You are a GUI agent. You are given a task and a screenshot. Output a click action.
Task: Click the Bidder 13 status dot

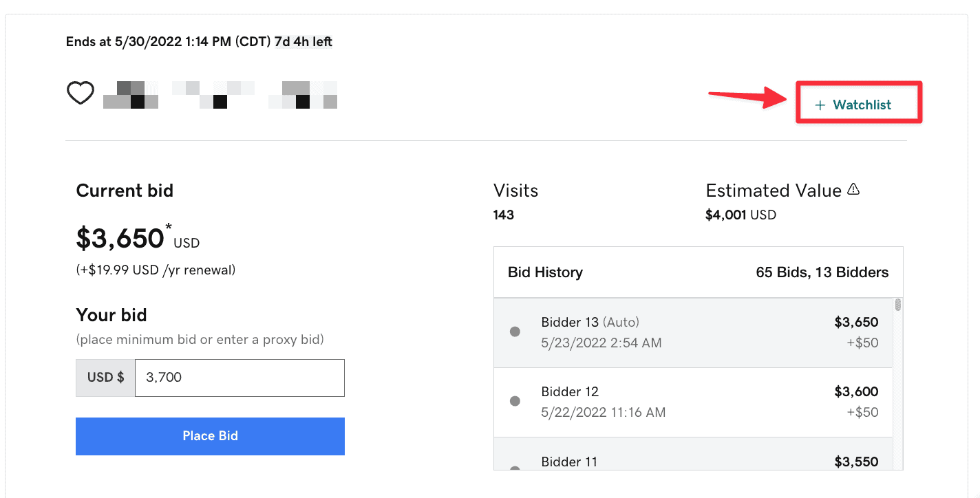pyautogui.click(x=515, y=332)
